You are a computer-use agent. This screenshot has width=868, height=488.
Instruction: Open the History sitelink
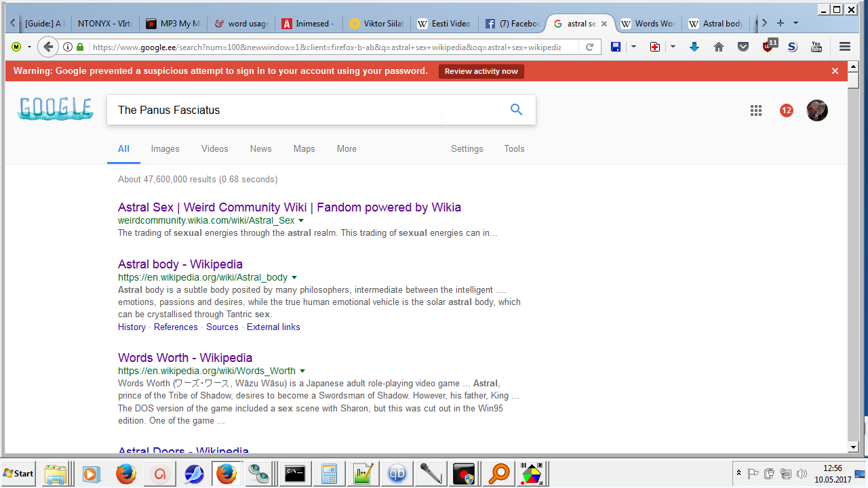(132, 327)
